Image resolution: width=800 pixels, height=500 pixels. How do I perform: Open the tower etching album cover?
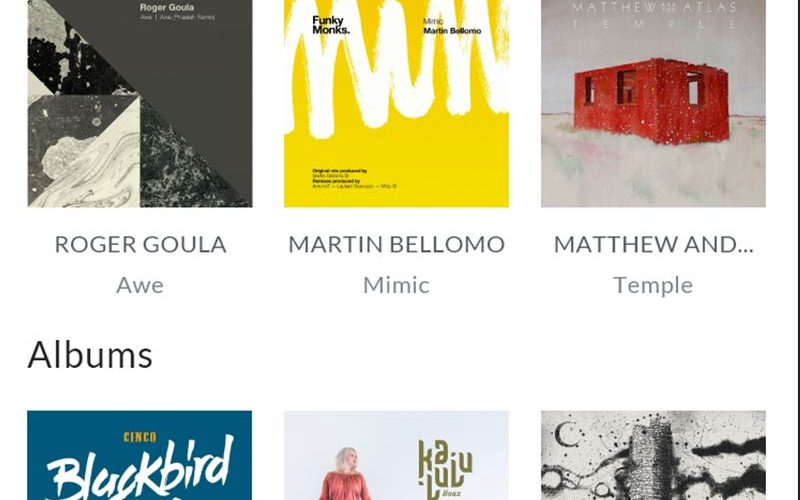pyautogui.click(x=654, y=455)
